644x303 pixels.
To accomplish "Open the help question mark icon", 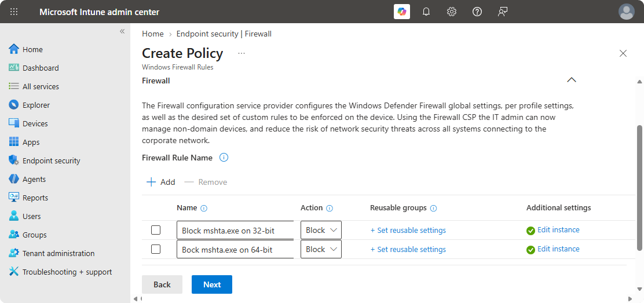I will tap(477, 12).
